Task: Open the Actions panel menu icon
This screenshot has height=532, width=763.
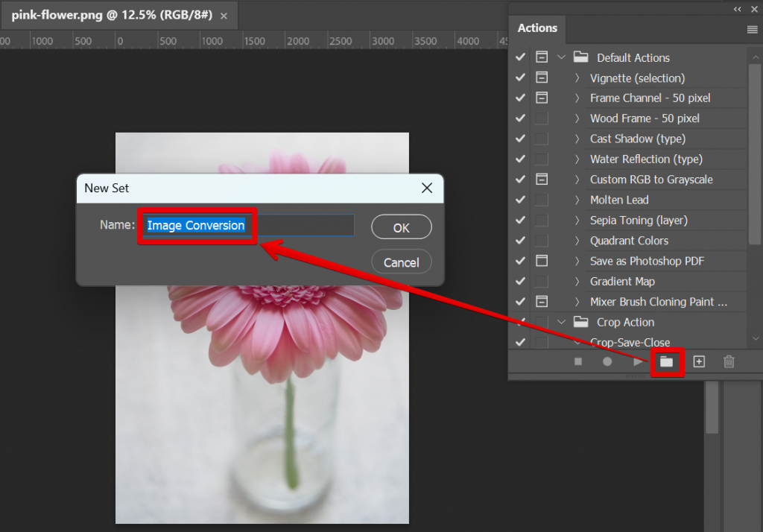Action: pyautogui.click(x=751, y=28)
